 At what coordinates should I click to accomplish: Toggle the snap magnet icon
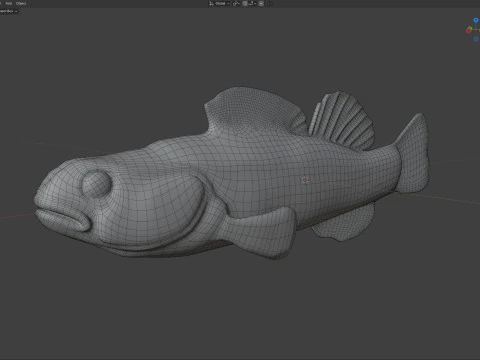pos(245,3)
